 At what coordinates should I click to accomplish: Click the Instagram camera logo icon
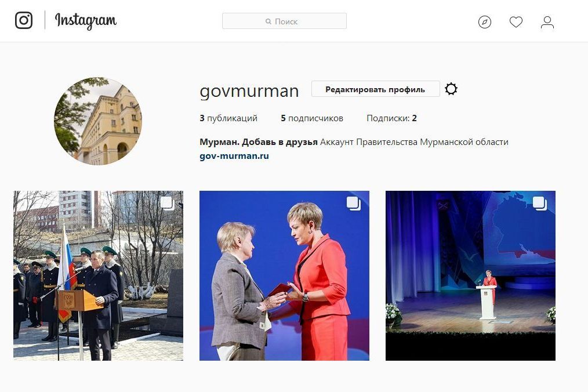coord(24,20)
